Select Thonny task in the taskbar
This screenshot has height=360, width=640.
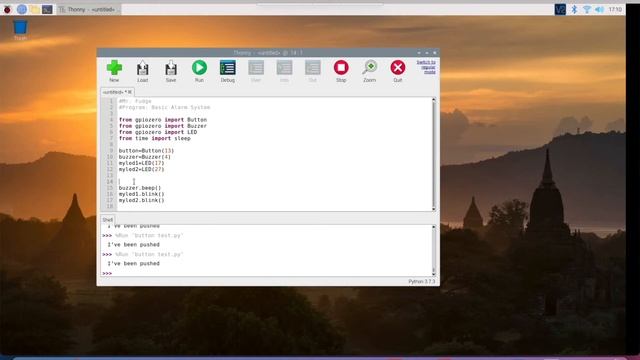click(x=88, y=9)
